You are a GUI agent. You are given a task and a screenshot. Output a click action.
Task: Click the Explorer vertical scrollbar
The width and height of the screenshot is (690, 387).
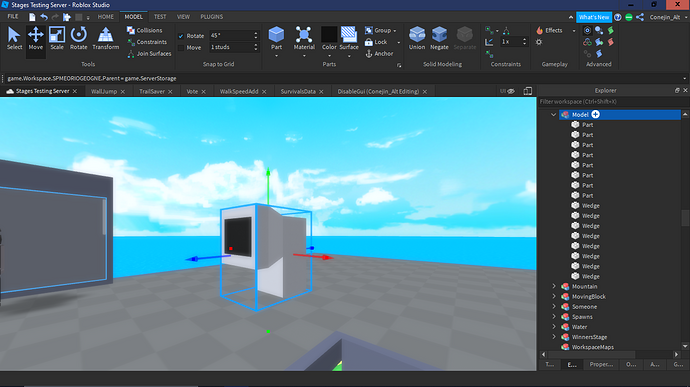(685, 218)
